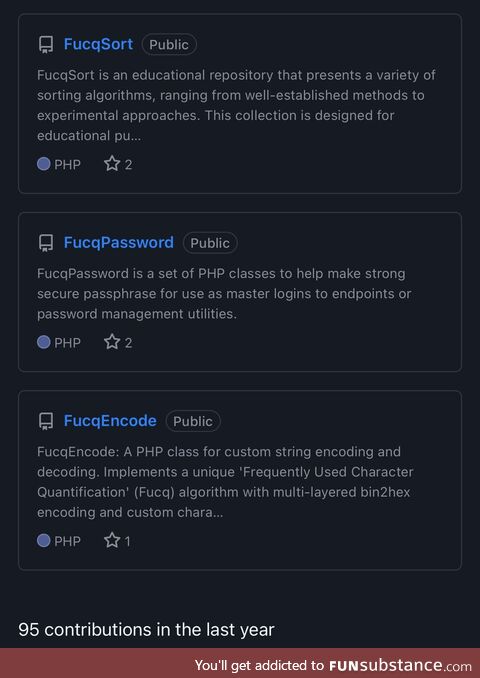
Task: Open the FucqEncode repository link
Action: point(110,421)
